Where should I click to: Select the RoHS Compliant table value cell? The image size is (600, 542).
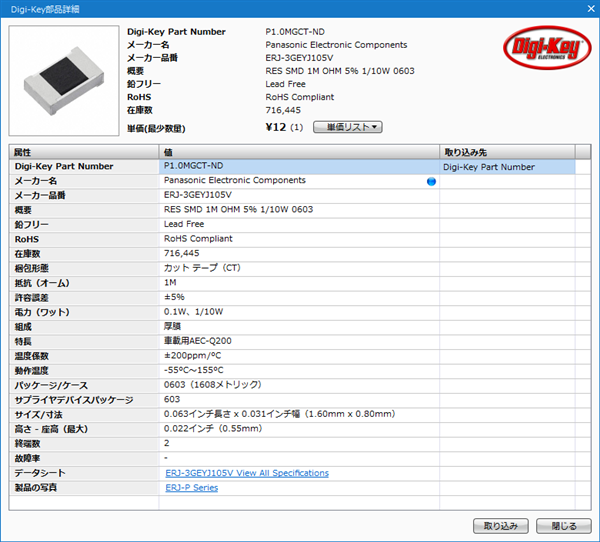tap(299, 239)
